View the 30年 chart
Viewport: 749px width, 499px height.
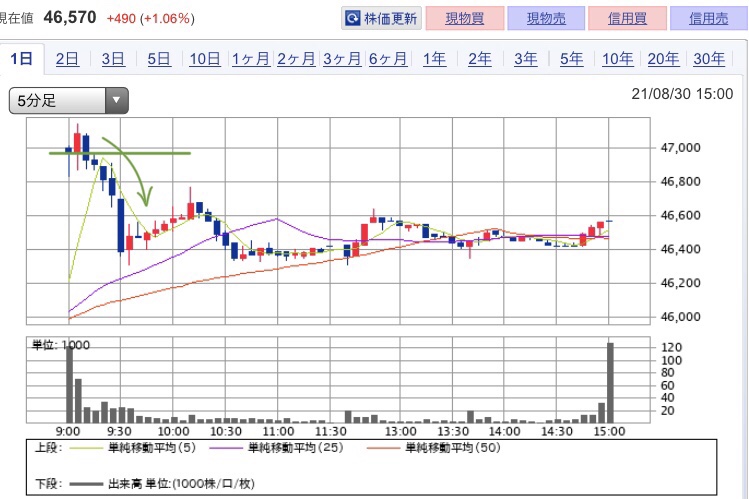point(709,59)
